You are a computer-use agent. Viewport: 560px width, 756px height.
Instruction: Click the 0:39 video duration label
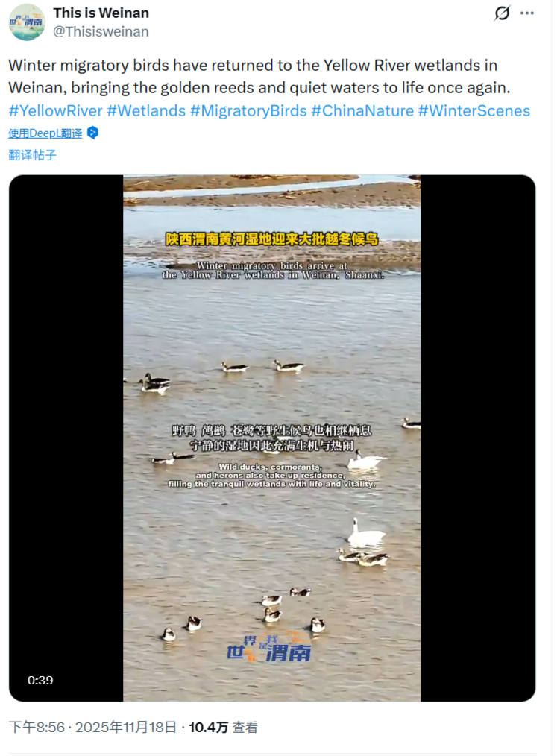(40, 680)
